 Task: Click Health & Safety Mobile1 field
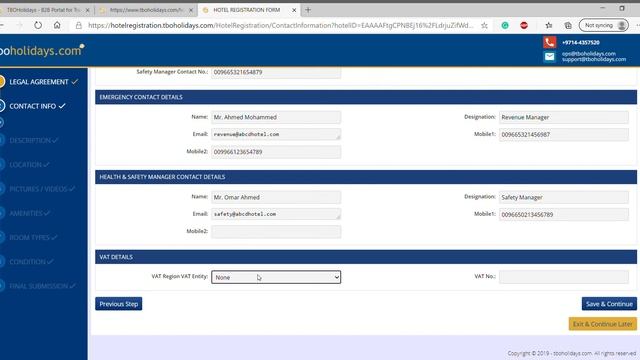pyautogui.click(x=564, y=214)
